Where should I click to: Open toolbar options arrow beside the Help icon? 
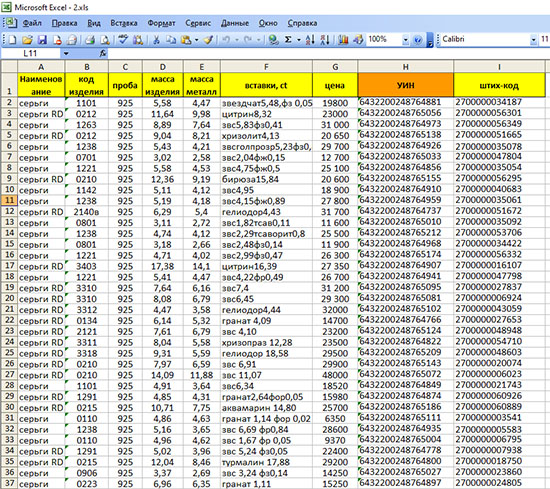click(x=430, y=40)
